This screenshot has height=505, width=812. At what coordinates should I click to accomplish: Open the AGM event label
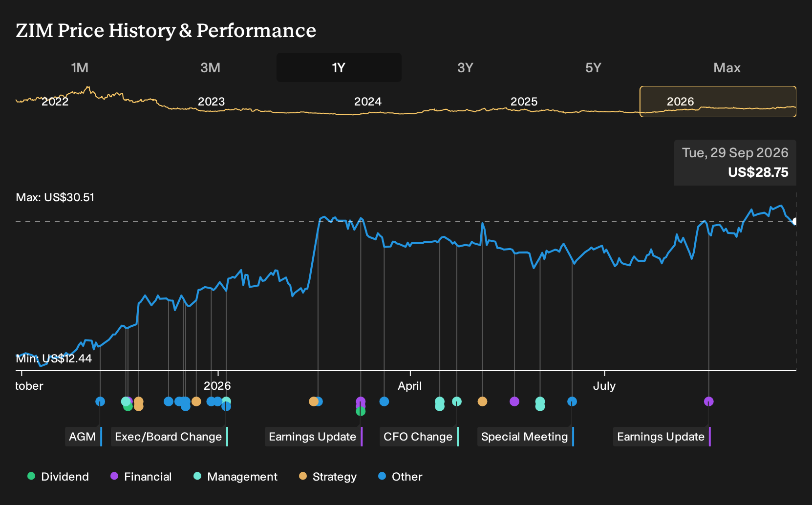click(84, 437)
